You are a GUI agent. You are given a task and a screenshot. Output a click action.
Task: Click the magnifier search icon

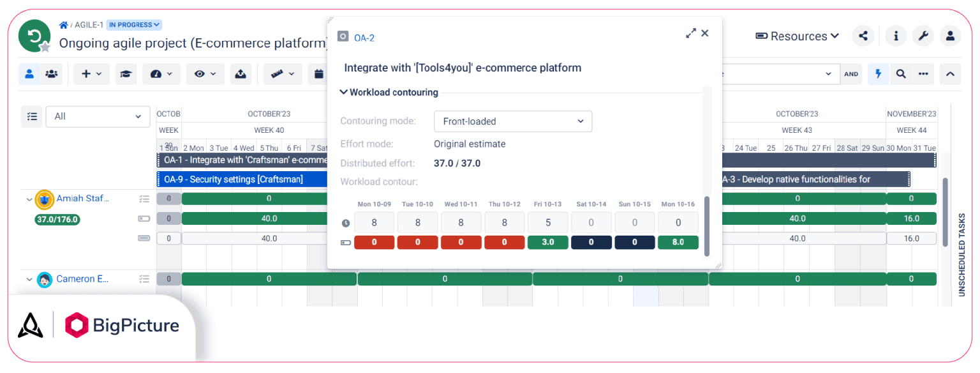pyautogui.click(x=901, y=74)
